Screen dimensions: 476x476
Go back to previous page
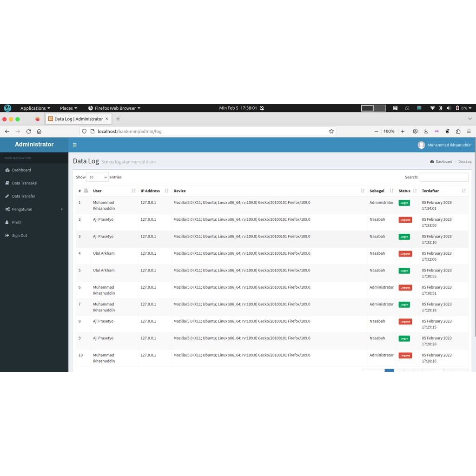7,132
